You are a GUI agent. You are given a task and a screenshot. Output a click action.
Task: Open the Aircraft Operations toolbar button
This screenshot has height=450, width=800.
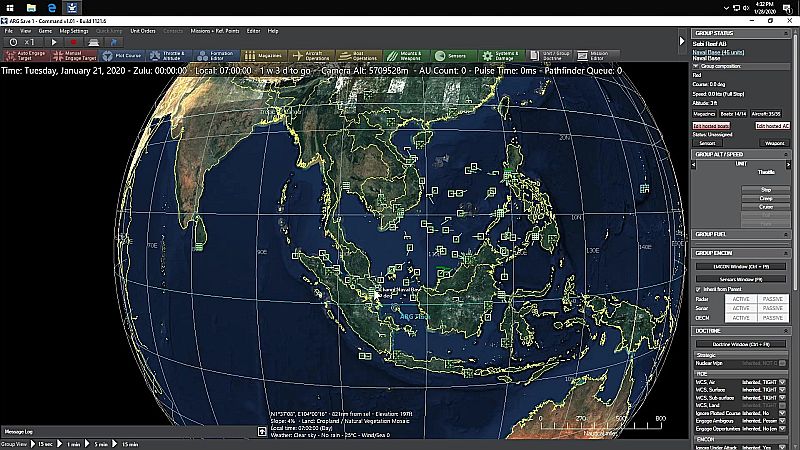311,56
